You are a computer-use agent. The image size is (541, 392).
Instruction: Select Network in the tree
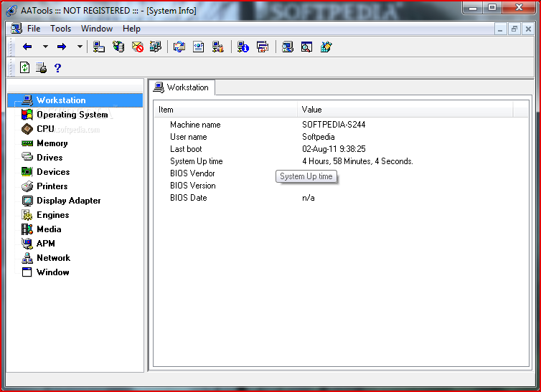pos(54,258)
